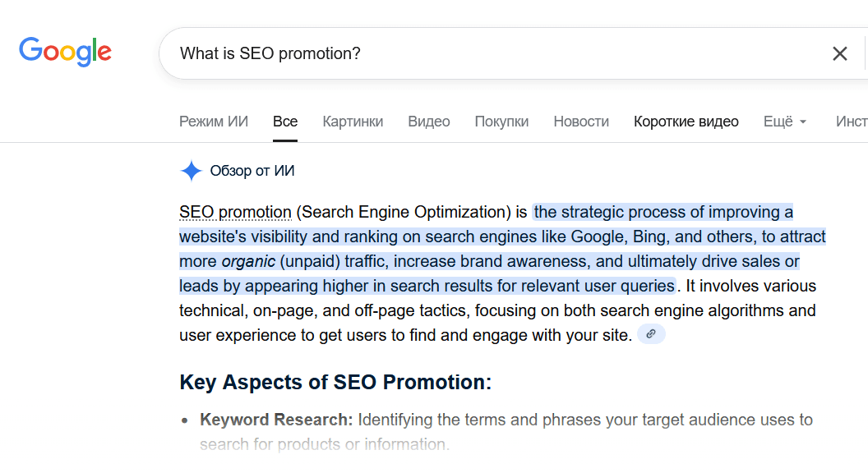Expand the Ещё dropdown menu
The image size is (868, 473).
coord(785,122)
